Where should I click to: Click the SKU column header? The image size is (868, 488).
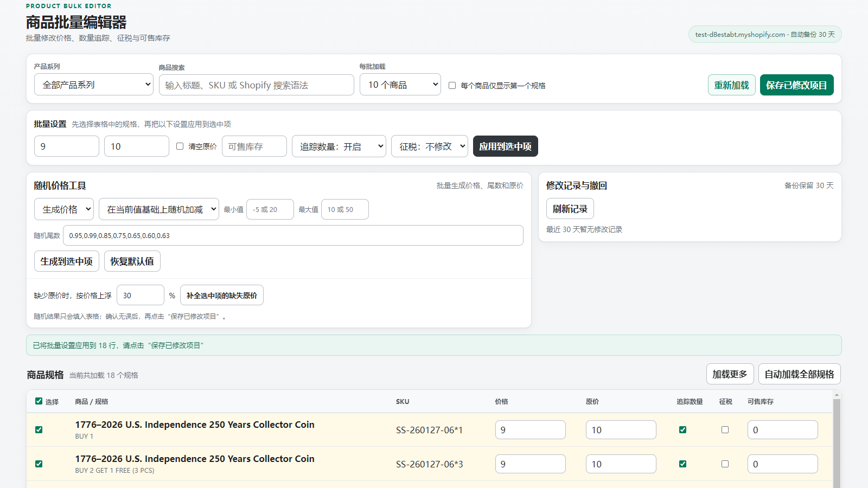coord(403,402)
